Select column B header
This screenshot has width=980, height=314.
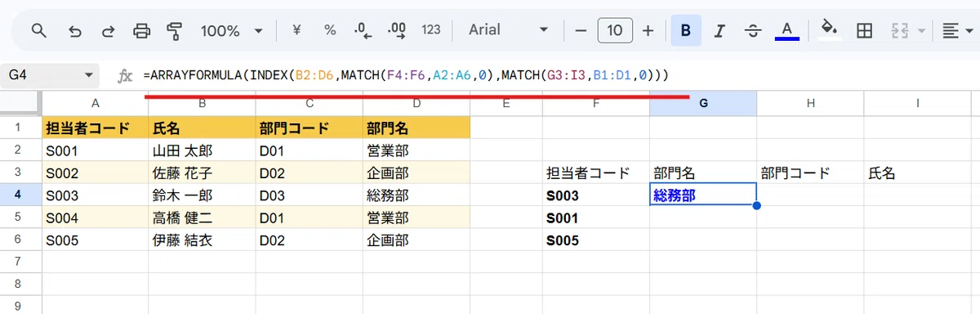coord(202,103)
